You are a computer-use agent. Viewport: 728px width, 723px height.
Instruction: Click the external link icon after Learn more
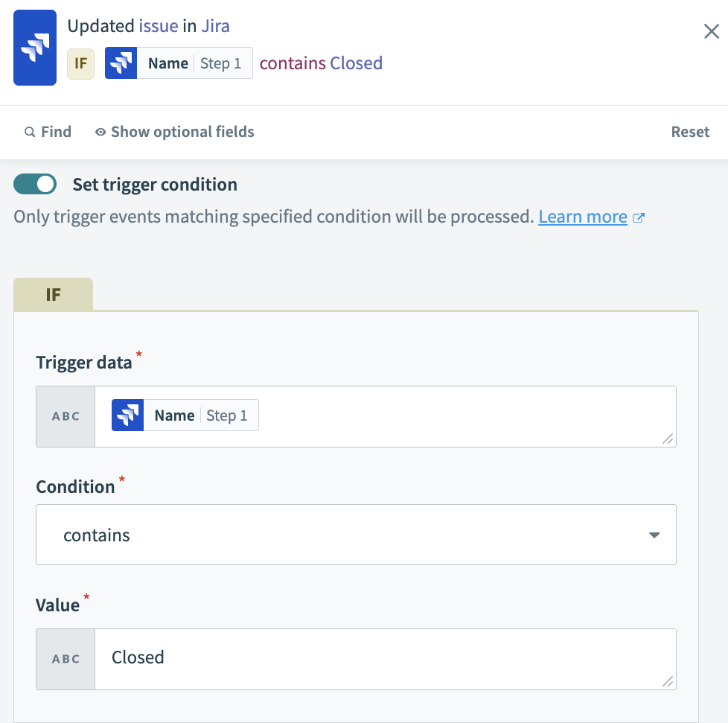tap(638, 217)
